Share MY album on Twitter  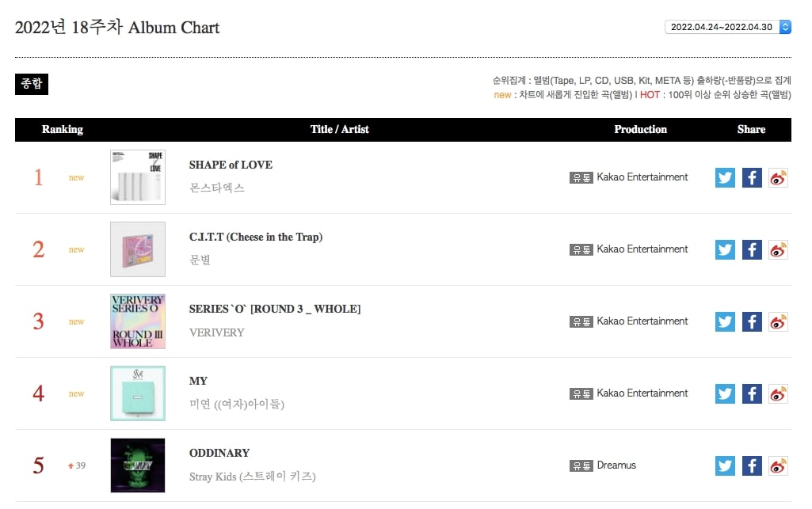725,393
